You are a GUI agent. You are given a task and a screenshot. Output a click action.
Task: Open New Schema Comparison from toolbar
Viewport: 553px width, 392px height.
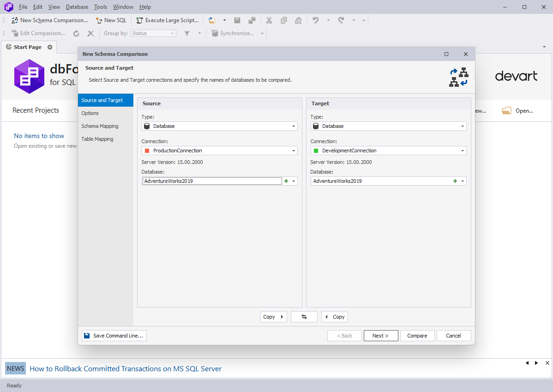tap(49, 20)
